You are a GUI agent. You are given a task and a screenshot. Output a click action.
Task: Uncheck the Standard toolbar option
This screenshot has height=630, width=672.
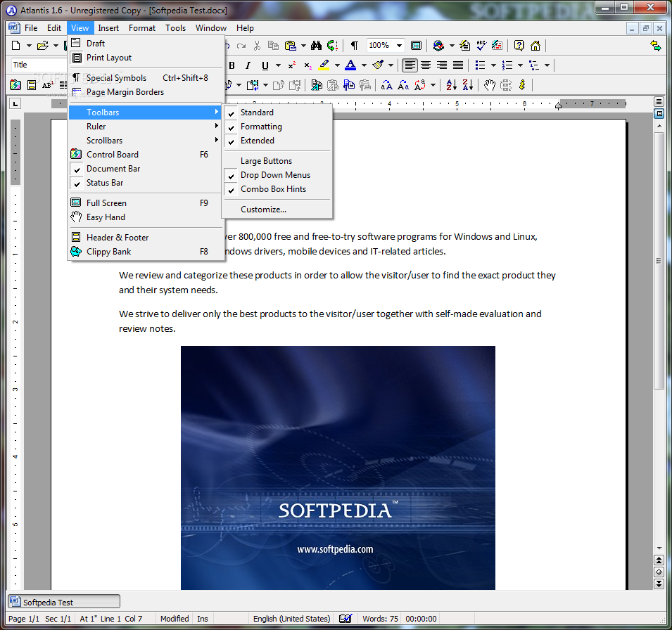tap(277, 112)
